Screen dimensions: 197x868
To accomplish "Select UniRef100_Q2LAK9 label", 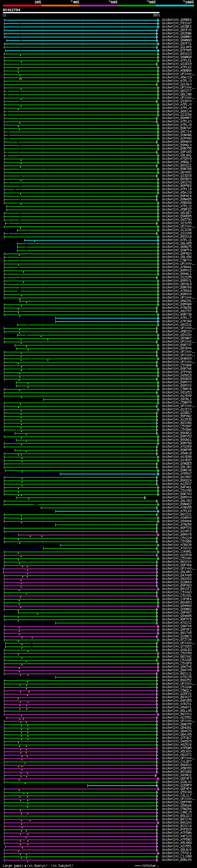I will [x=176, y=47].
